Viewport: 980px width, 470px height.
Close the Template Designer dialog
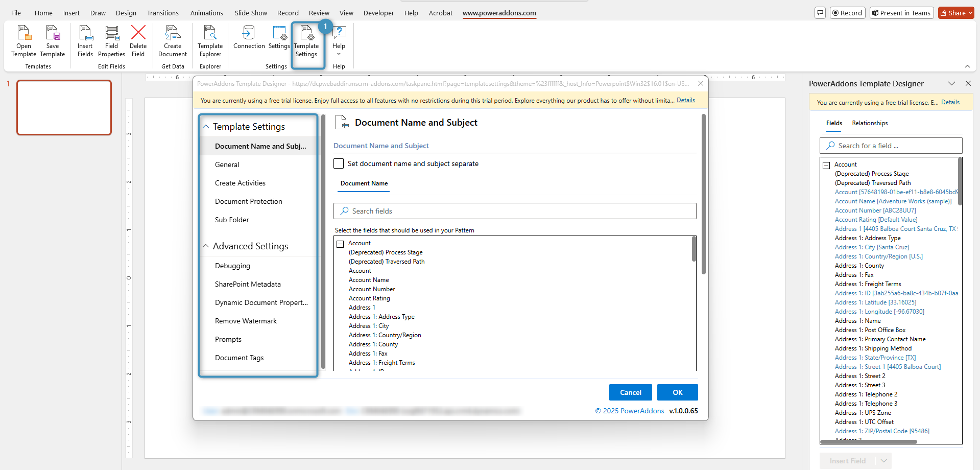point(701,83)
